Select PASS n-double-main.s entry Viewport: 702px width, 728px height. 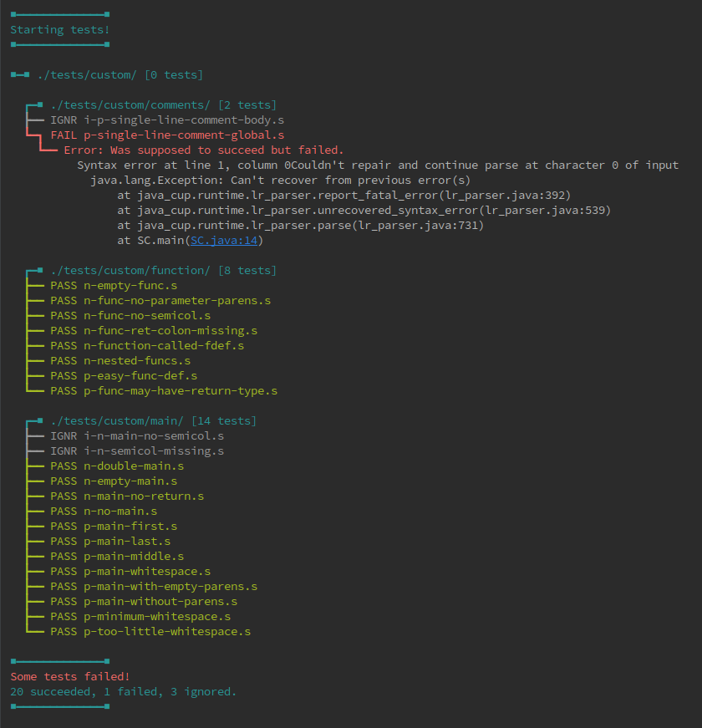117,466
